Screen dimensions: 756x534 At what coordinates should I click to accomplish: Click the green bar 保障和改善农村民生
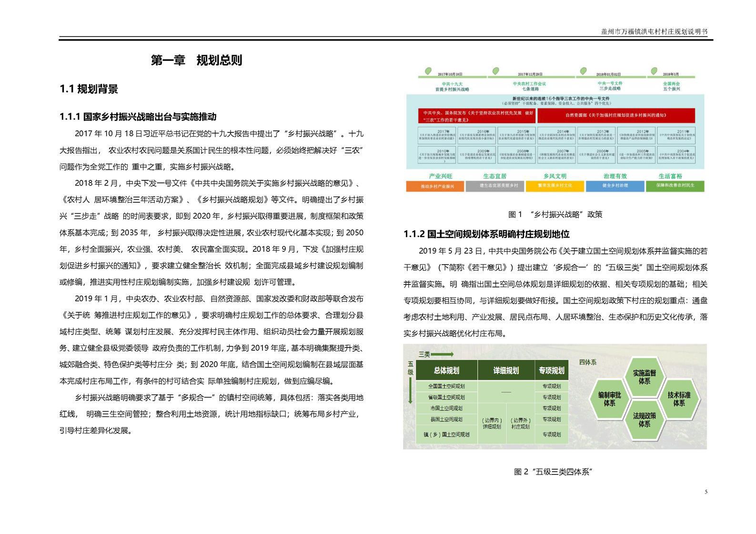tap(675, 186)
